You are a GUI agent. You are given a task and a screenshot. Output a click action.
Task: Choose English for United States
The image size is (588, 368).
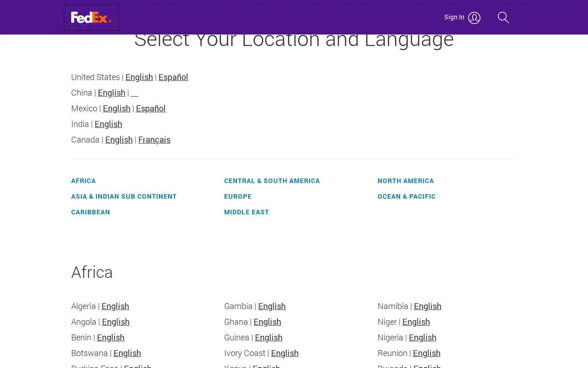139,77
